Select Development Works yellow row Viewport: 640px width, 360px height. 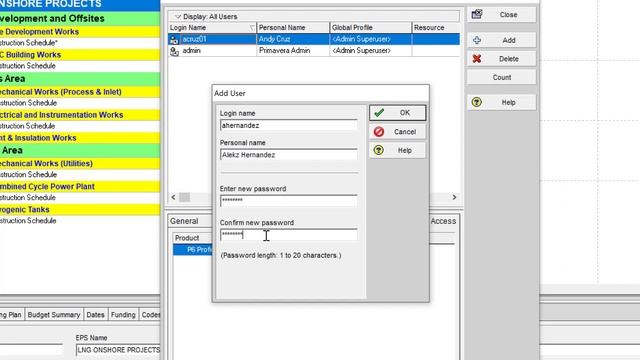click(80, 32)
